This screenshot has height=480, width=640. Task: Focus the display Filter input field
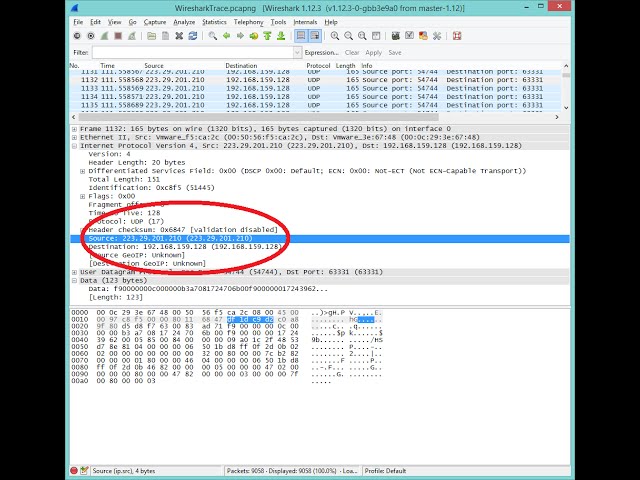193,53
